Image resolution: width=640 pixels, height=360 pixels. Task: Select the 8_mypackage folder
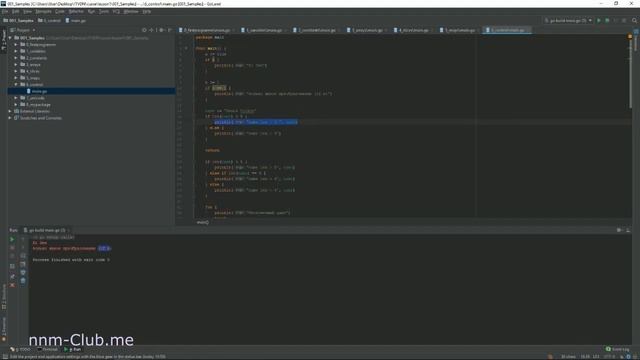pyautogui.click(x=38, y=104)
